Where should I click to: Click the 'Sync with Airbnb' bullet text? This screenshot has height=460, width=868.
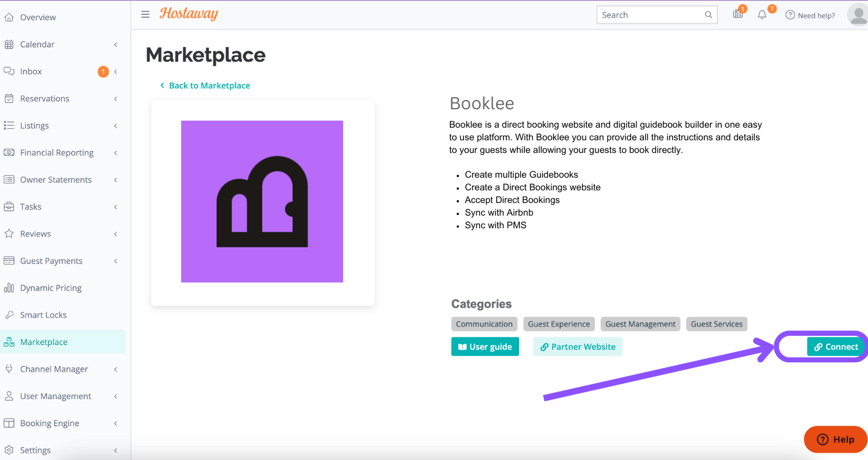(499, 212)
